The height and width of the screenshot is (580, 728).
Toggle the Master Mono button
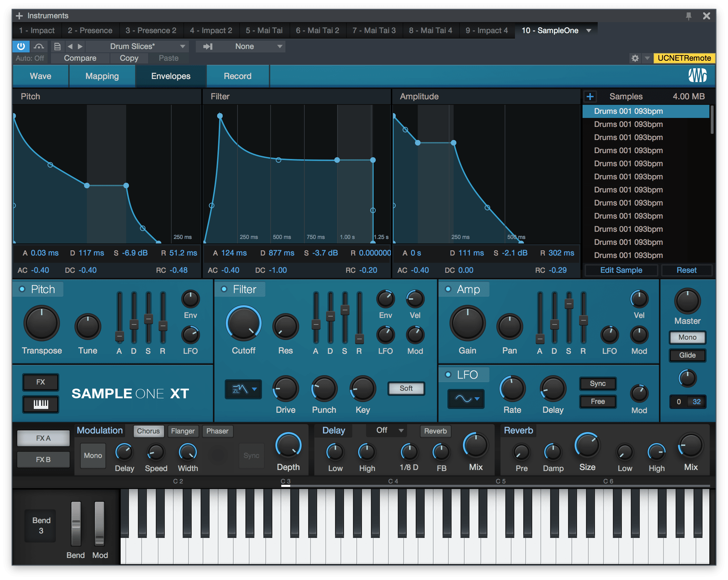point(687,338)
